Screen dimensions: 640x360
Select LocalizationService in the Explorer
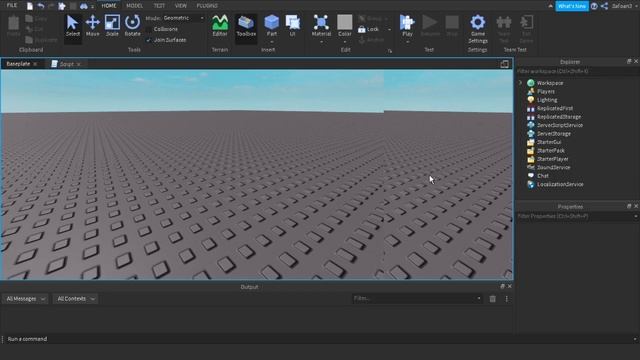point(560,184)
